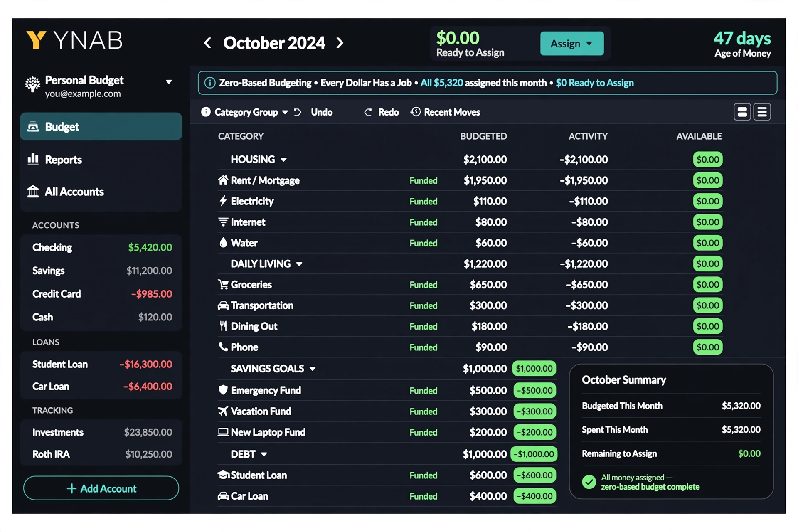Collapse the HOUSING category group

[x=283, y=160]
